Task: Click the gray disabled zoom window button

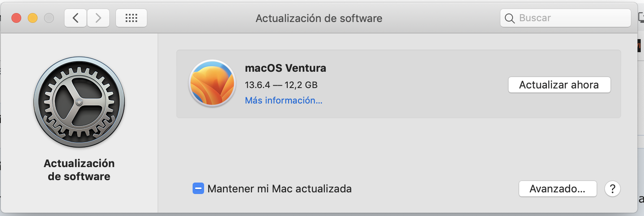Action: click(x=49, y=18)
